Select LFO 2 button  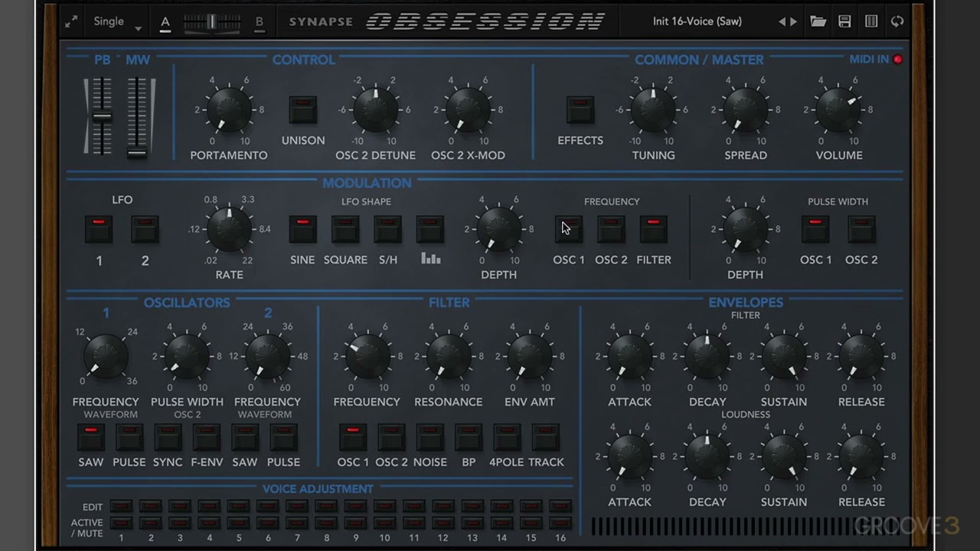coord(145,229)
